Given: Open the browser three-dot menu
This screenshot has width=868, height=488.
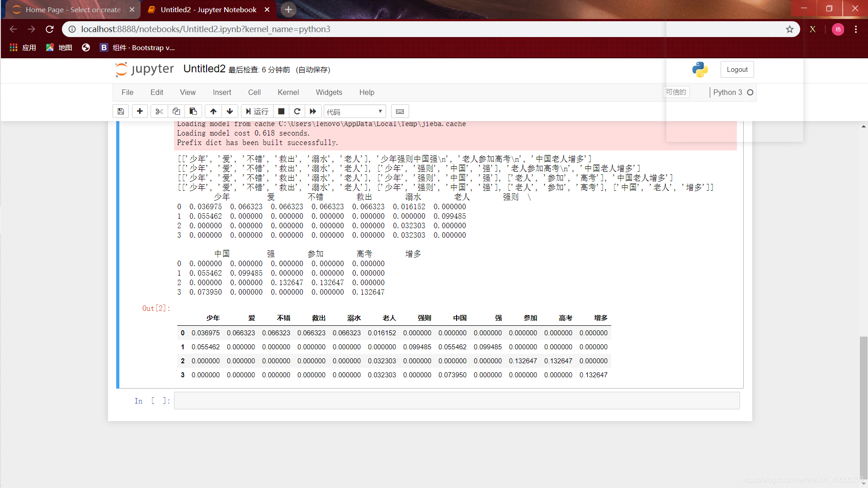Looking at the screenshot, I should click(856, 29).
